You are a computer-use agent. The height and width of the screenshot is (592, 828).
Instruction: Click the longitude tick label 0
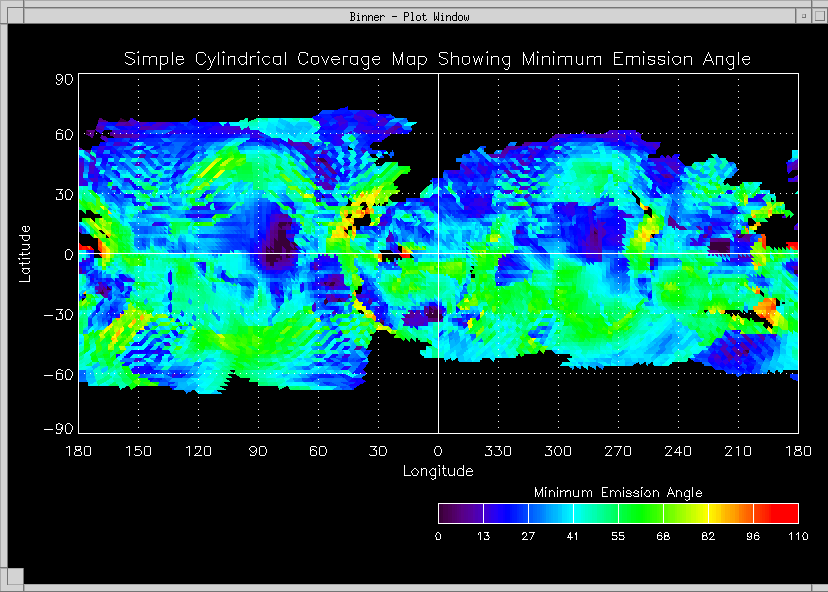438,452
